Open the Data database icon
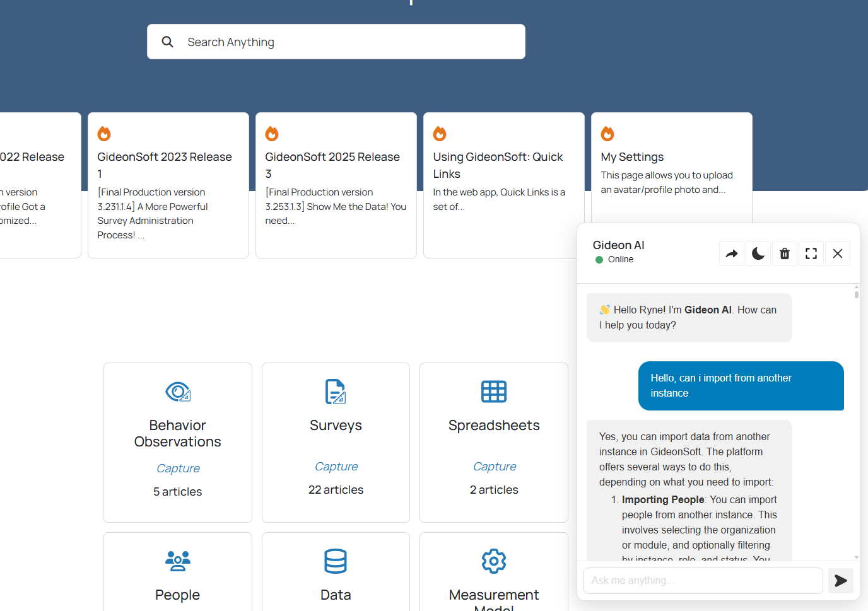Image resolution: width=868 pixels, height=611 pixels. pyautogui.click(x=336, y=561)
